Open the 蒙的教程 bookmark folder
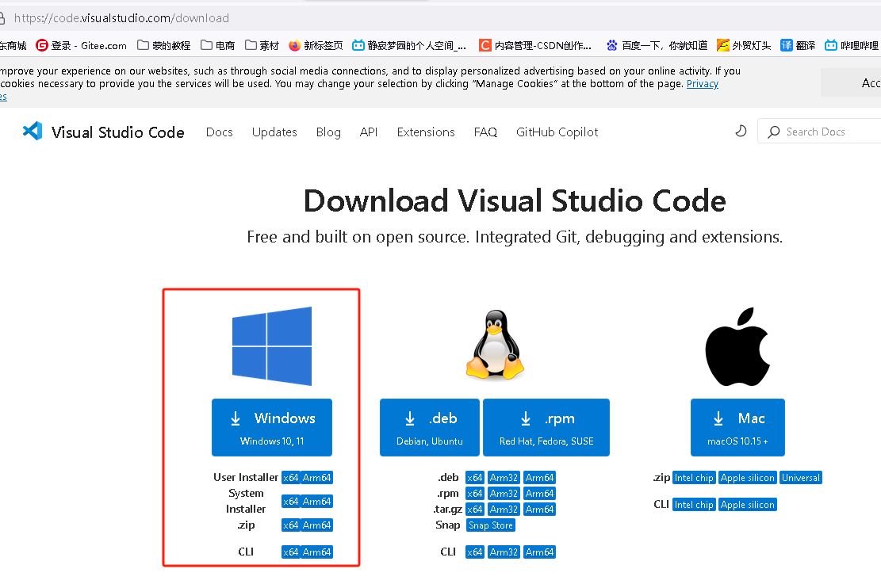The height and width of the screenshot is (588, 881). (x=163, y=45)
